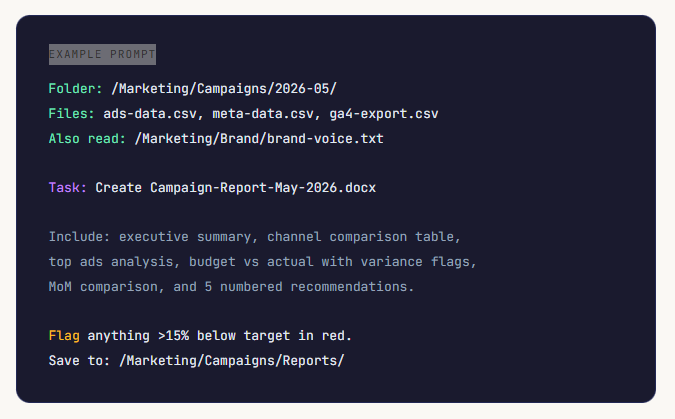Click the EXAMPLE PROMPT label
This screenshot has width=675, height=419.
tap(102, 54)
